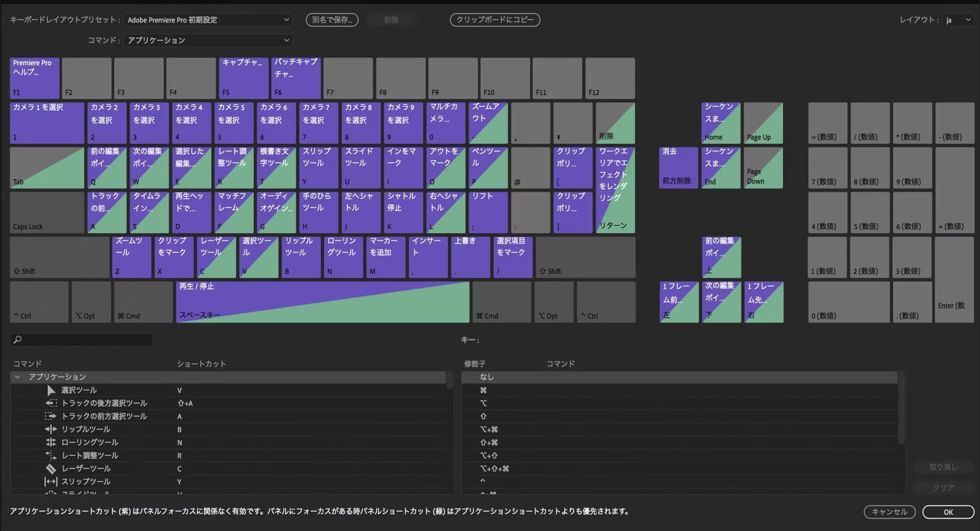Confirm the dialog with the OK button
Image resolution: width=980 pixels, height=531 pixels.
pos(948,512)
